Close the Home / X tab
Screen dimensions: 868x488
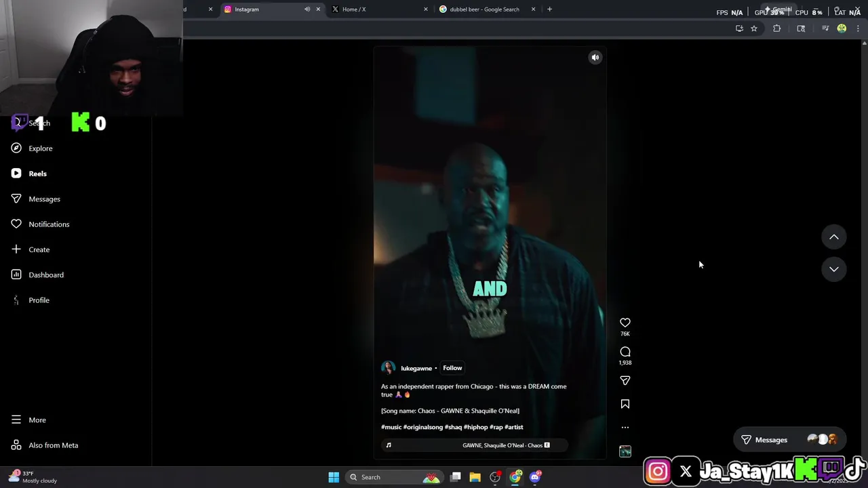[x=426, y=9]
